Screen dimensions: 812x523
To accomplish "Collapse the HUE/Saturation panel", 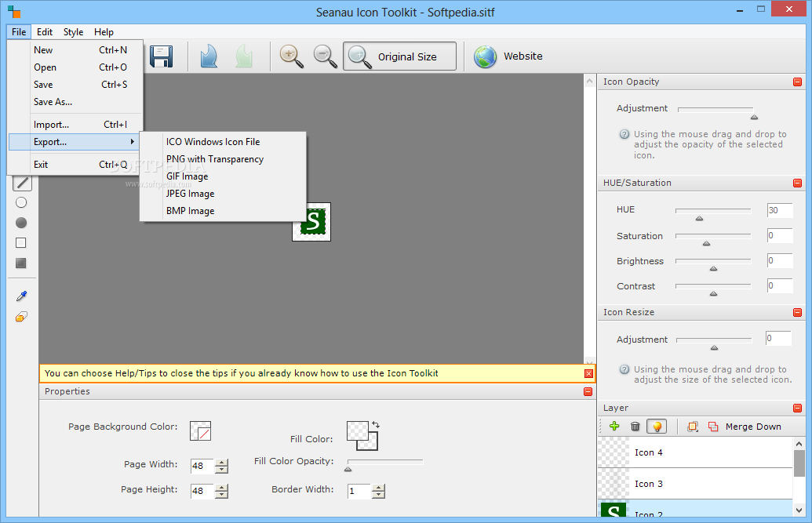I will 797,183.
